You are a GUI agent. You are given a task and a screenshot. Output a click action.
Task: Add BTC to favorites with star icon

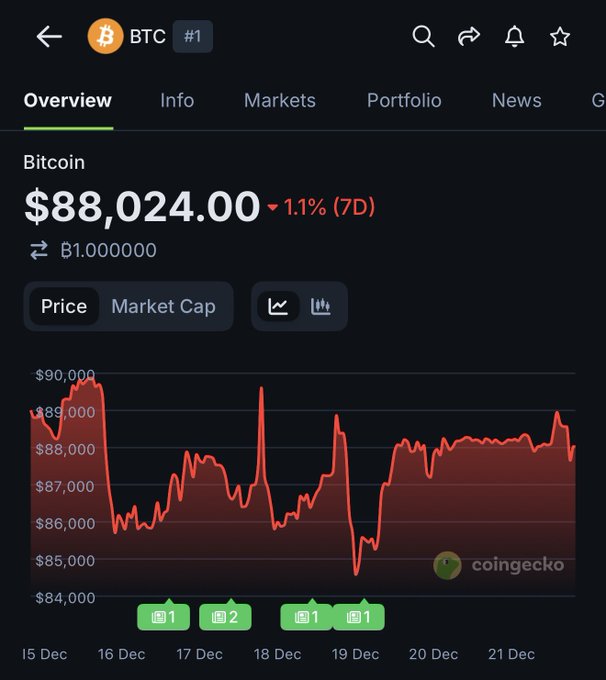[x=560, y=37]
